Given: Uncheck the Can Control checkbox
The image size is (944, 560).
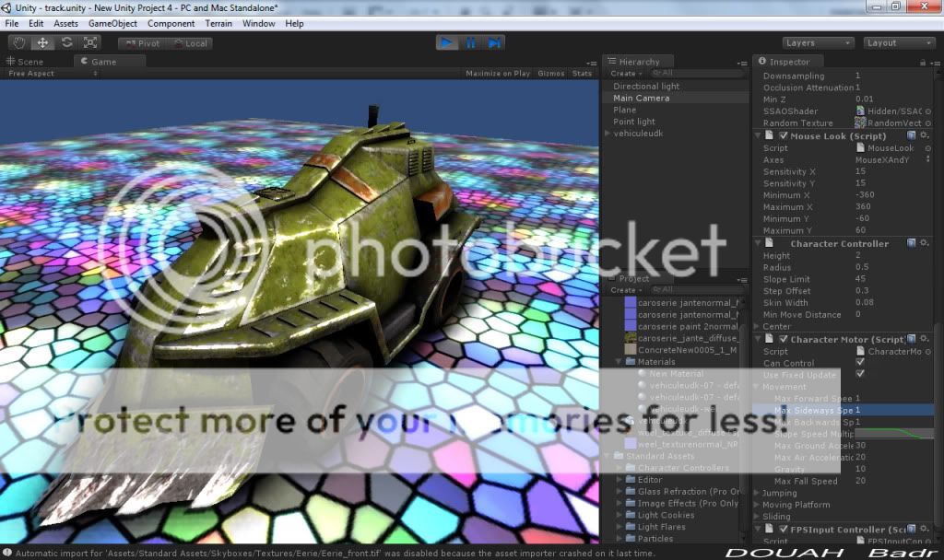Looking at the screenshot, I should tap(860, 362).
